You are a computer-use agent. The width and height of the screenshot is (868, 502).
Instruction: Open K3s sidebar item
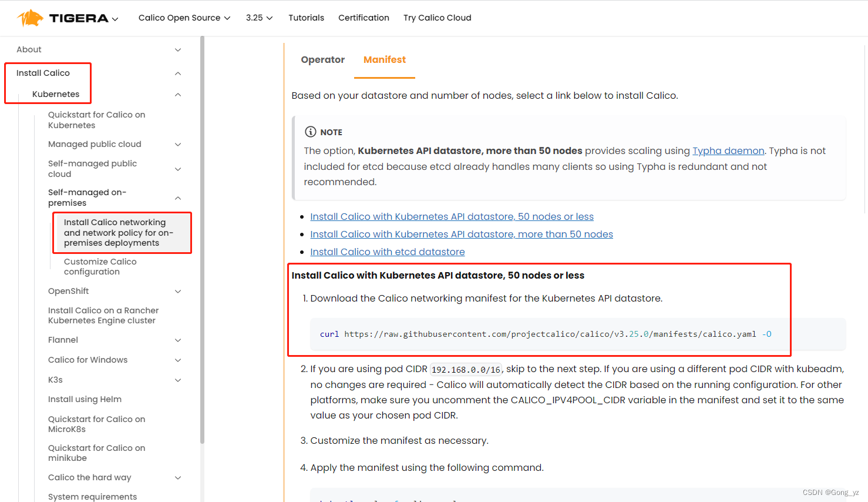point(55,380)
